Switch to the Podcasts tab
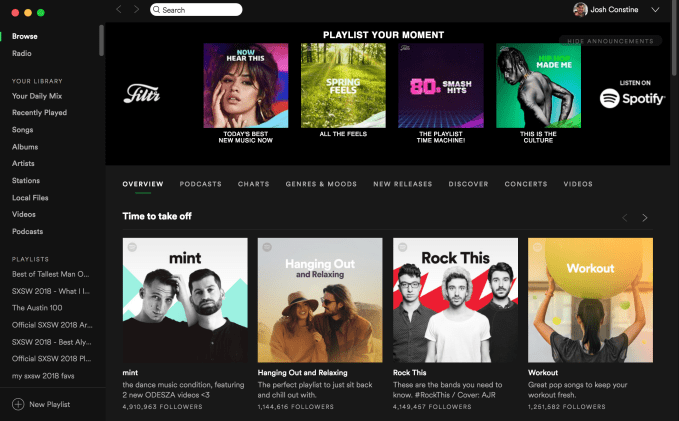 (x=200, y=184)
